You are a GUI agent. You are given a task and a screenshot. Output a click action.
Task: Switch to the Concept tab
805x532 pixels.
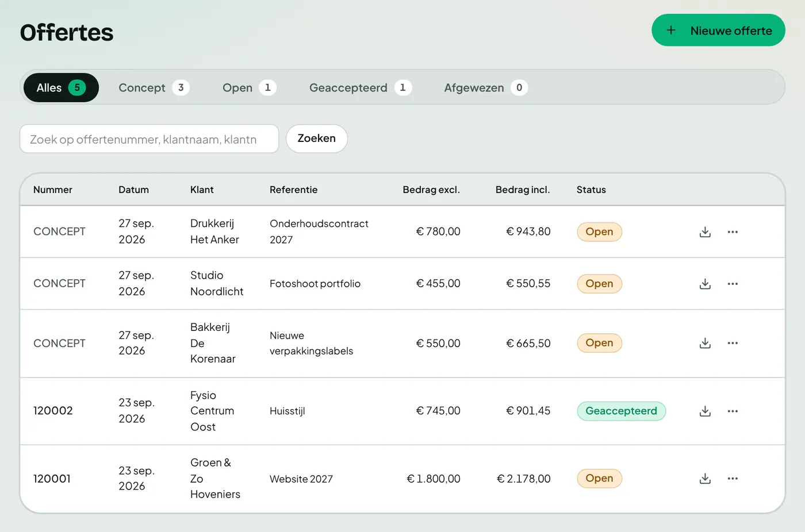click(154, 87)
